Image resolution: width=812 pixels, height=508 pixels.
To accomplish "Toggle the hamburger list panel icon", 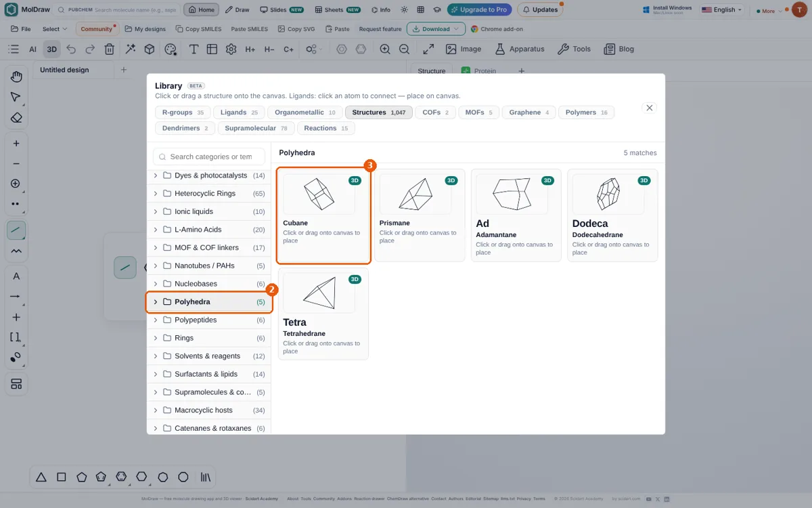I will pos(13,49).
